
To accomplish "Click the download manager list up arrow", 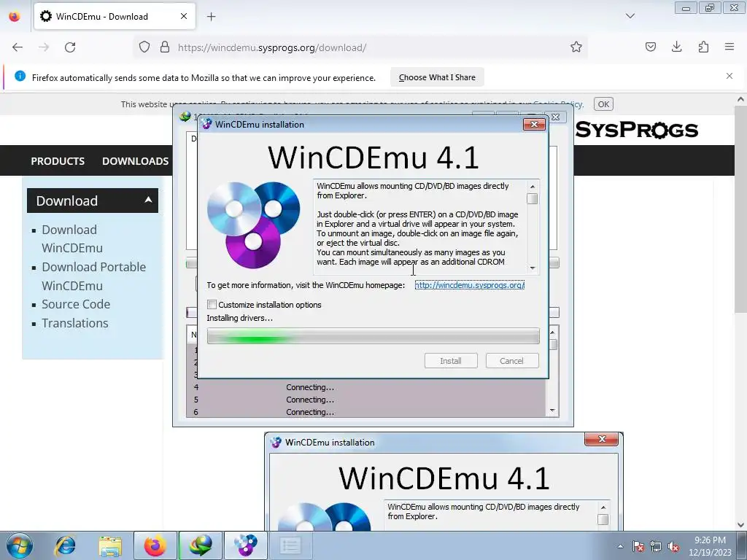I will [553, 332].
